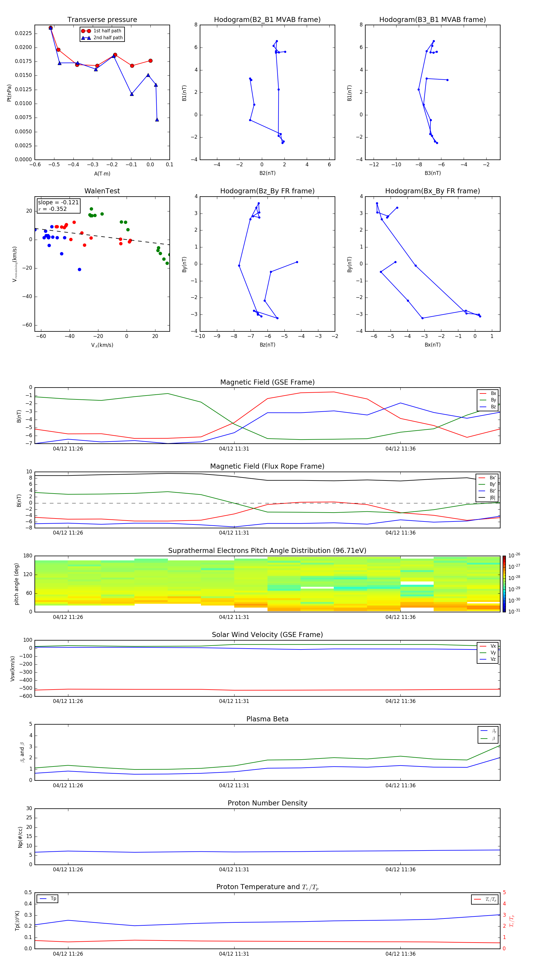
Task: Select the '2nd half path' legend entry
Action: tap(102, 38)
